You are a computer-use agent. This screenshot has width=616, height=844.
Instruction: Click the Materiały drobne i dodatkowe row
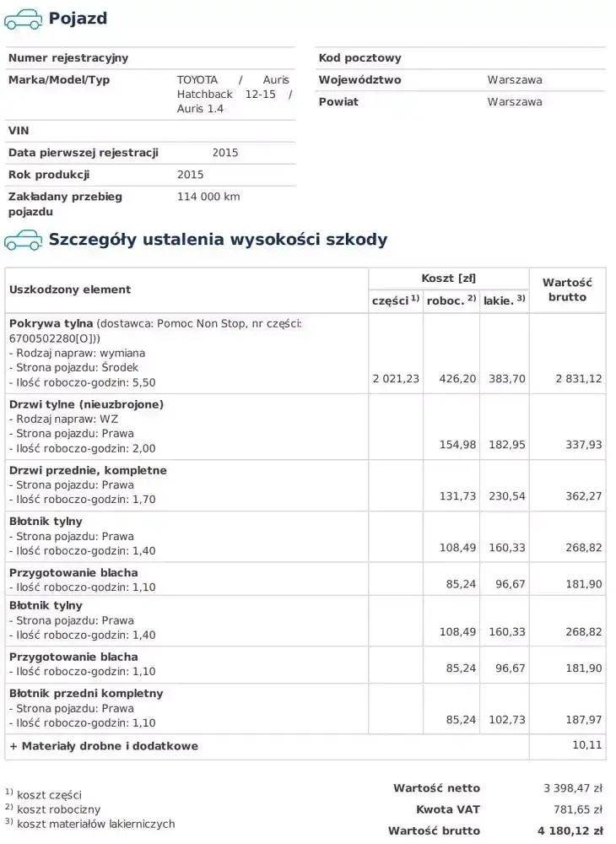click(x=305, y=747)
